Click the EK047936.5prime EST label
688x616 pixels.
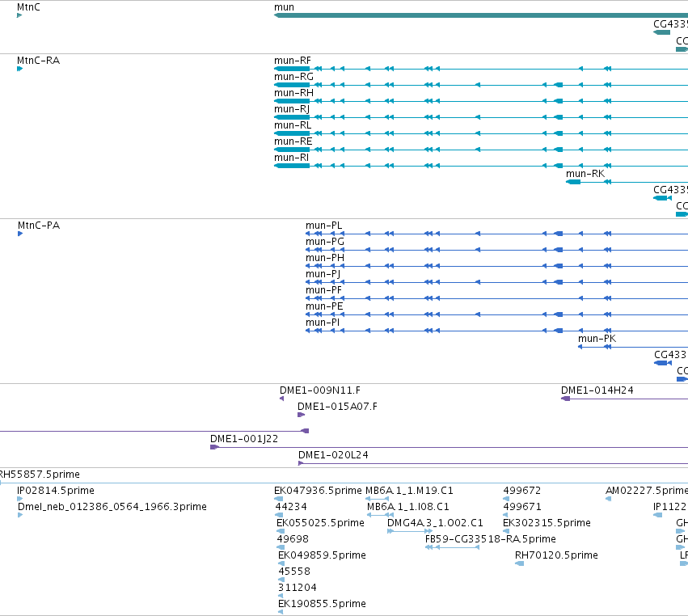(318, 491)
